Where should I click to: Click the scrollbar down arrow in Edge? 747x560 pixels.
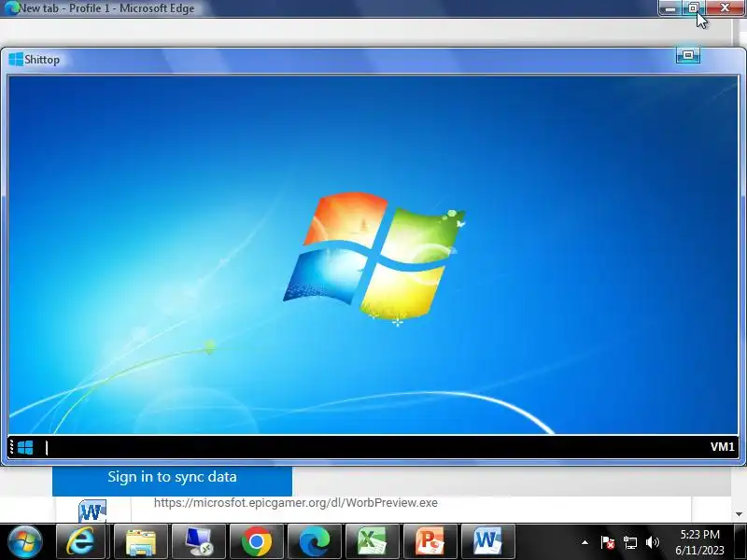[739, 514]
